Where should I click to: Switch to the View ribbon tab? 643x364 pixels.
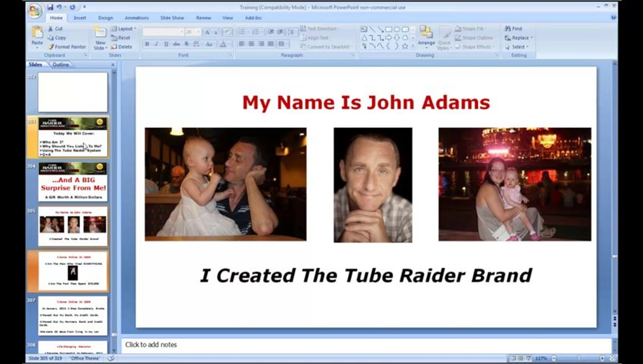(228, 18)
